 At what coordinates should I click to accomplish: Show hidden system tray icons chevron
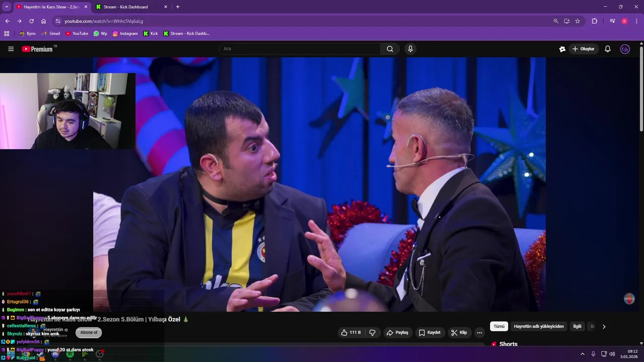(x=583, y=354)
